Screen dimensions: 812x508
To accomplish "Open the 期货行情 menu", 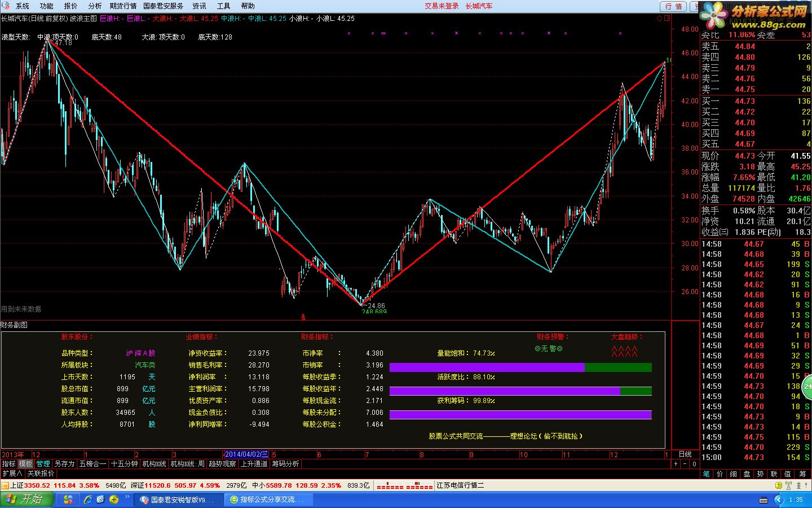I will point(123,6).
